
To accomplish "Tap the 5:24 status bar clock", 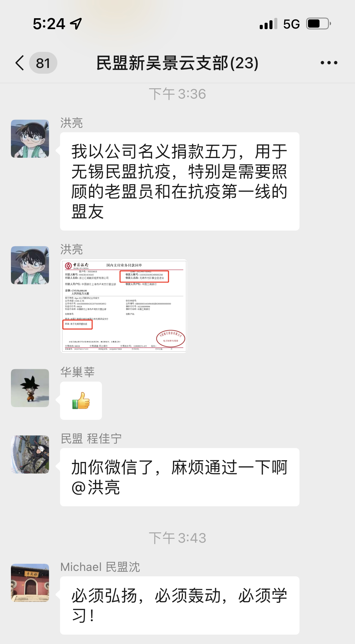I will pos(49,24).
